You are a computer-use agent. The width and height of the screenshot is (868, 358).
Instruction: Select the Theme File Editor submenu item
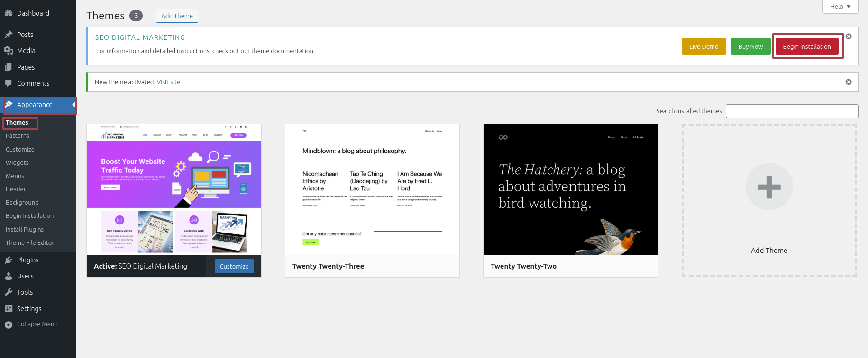click(30, 242)
